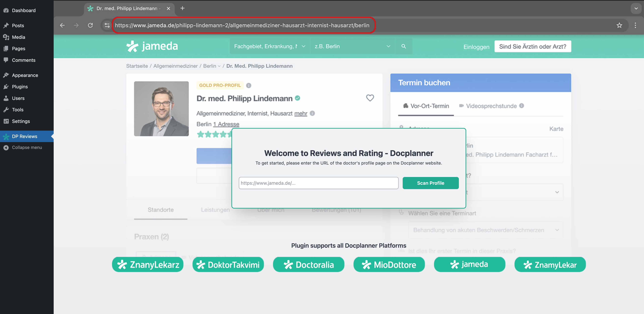Click the Gold Pro-Profil info icon
644x314 pixels.
point(249,85)
